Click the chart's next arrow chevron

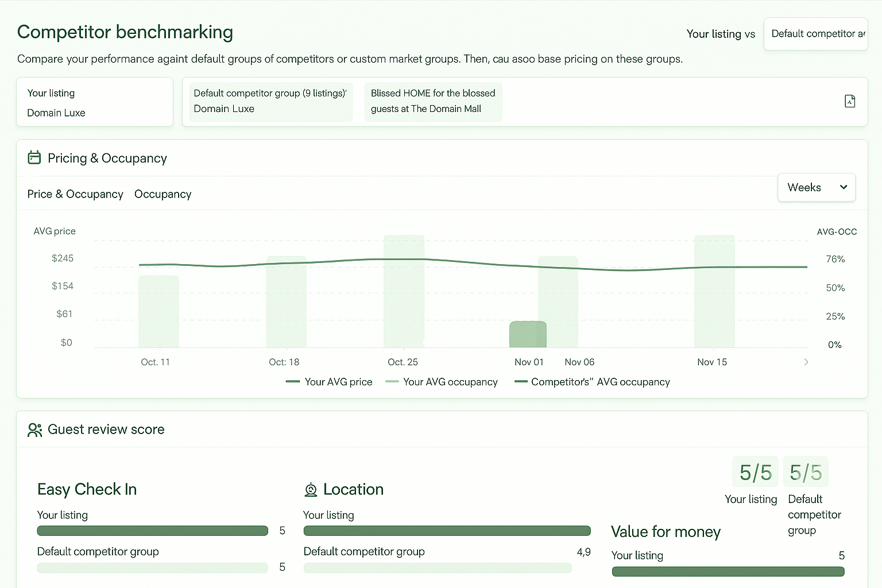pos(806,362)
